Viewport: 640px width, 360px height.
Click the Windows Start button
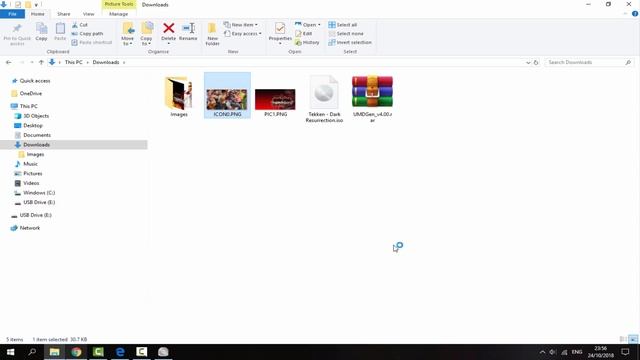pyautogui.click(x=10, y=352)
